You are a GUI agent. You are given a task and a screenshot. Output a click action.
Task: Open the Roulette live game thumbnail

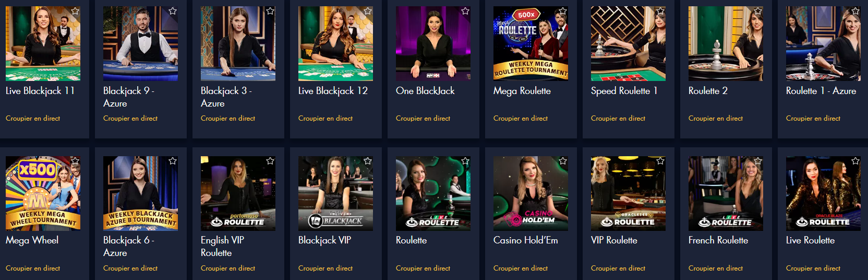coord(433,193)
